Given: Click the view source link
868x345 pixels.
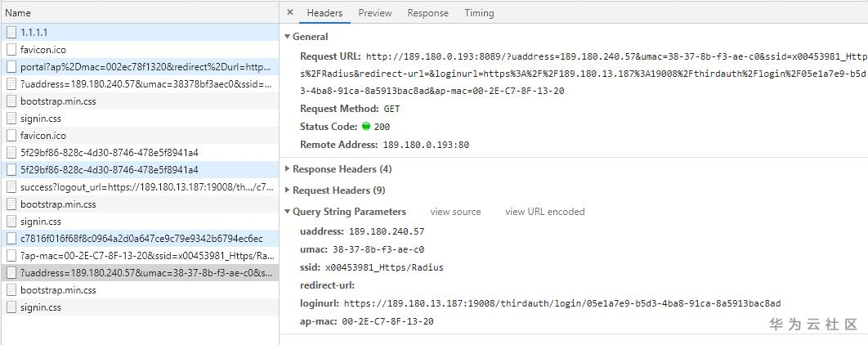Looking at the screenshot, I should 455,212.
